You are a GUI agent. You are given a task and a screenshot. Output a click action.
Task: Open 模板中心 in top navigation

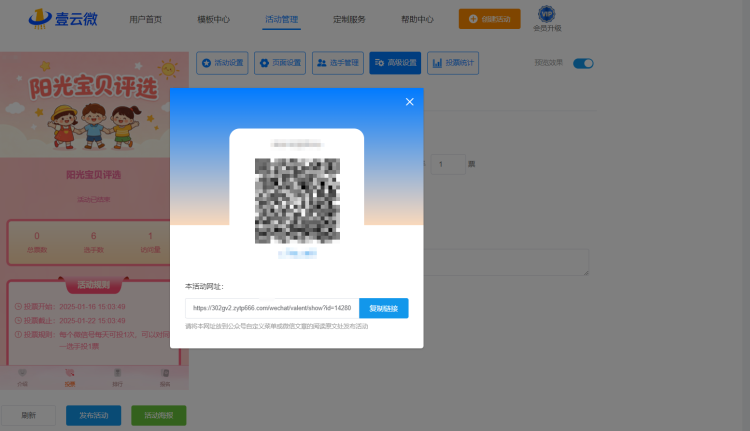[x=213, y=20]
